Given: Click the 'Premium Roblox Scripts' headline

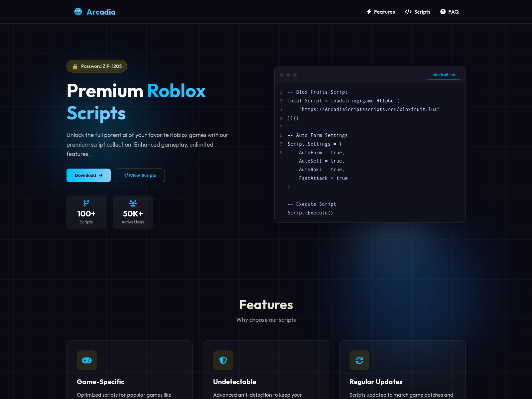Looking at the screenshot, I should pos(136,102).
